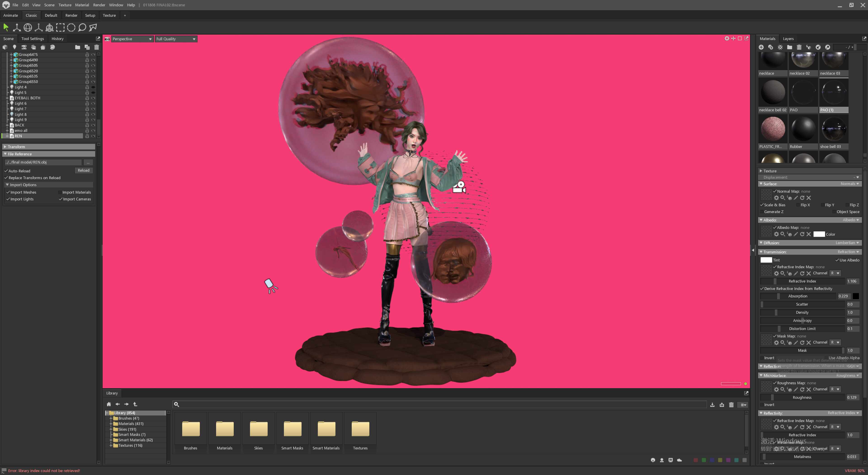The width and height of the screenshot is (868, 475).
Task: Click the new material plus icon
Action: click(761, 47)
